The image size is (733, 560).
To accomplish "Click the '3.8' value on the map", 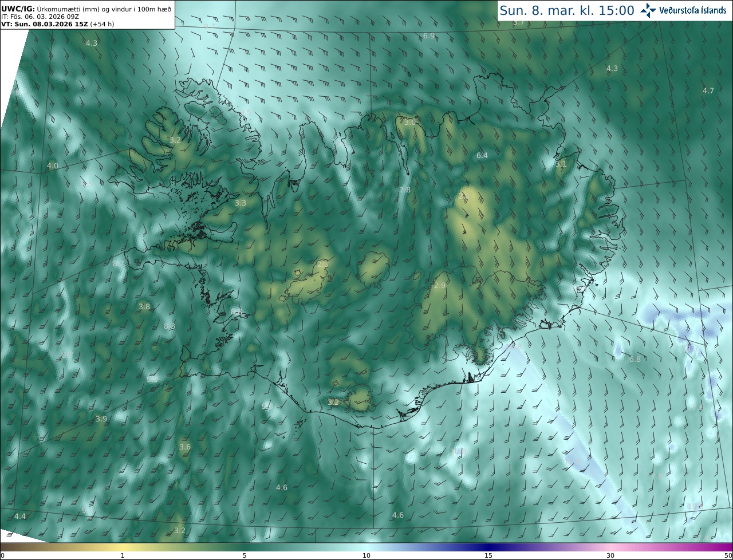I will (144, 307).
